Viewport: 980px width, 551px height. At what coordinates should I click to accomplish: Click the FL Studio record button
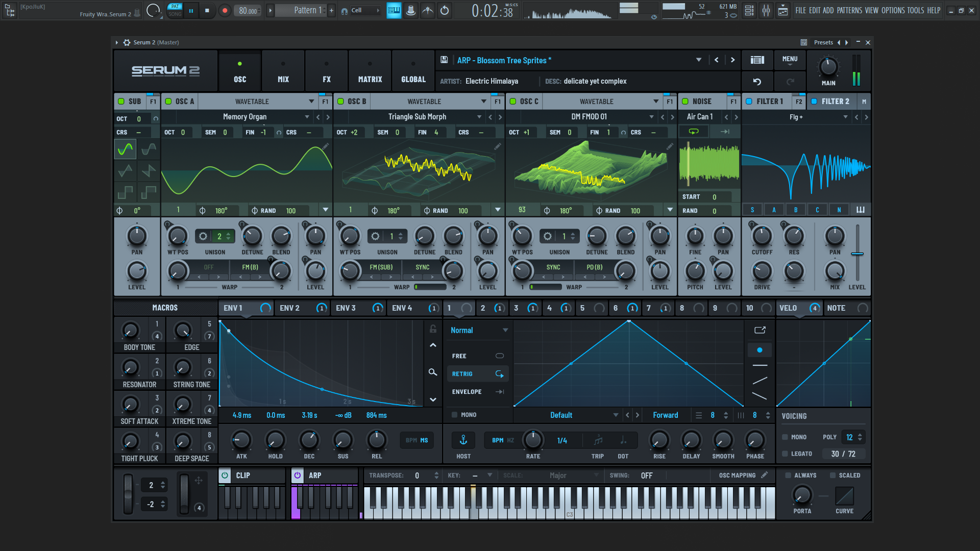pyautogui.click(x=225, y=10)
